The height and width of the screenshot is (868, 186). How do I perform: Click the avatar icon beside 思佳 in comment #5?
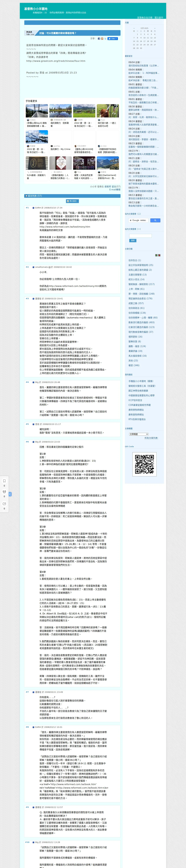coord(33,424)
